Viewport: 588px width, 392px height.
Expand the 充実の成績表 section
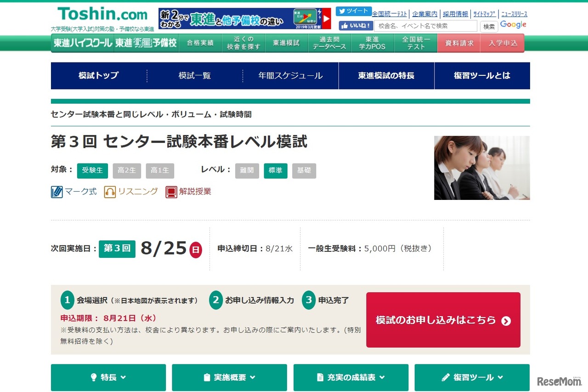click(x=351, y=377)
